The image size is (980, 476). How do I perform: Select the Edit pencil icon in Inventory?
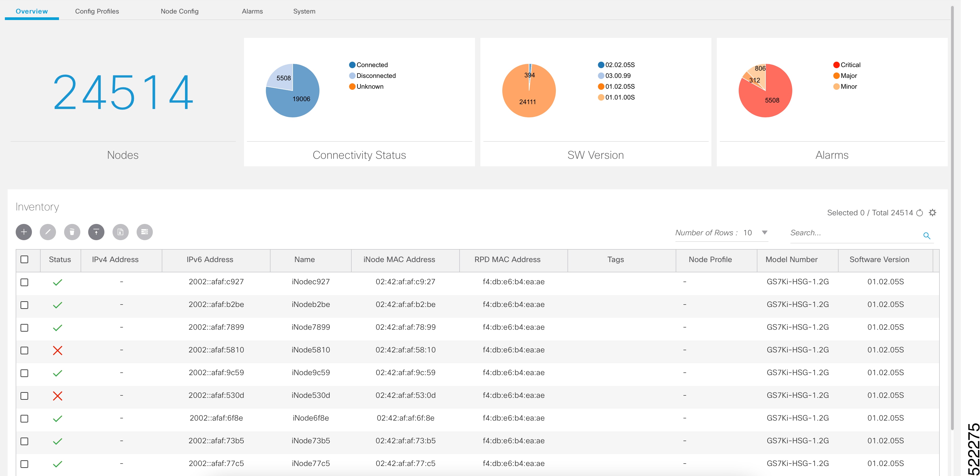coord(48,232)
